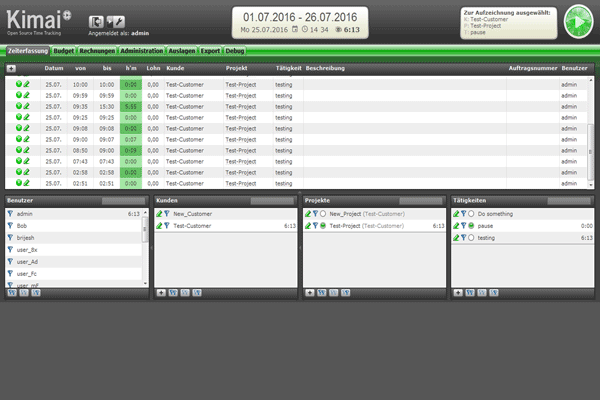Click filter funnel icon next to admin user
This screenshot has height=400, width=600.
click(x=11, y=214)
